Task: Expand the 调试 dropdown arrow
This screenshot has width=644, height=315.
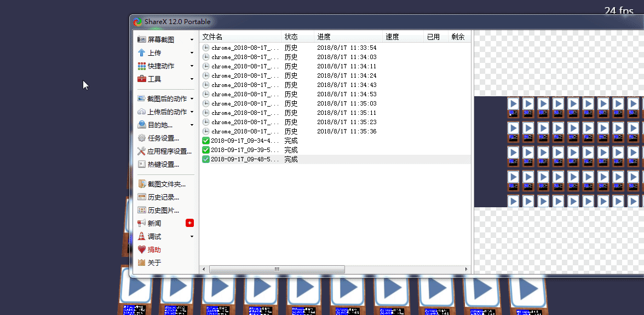Action: tap(192, 237)
